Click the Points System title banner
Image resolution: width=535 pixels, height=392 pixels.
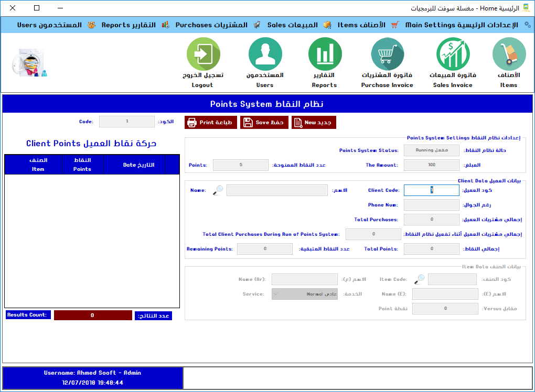click(x=267, y=104)
